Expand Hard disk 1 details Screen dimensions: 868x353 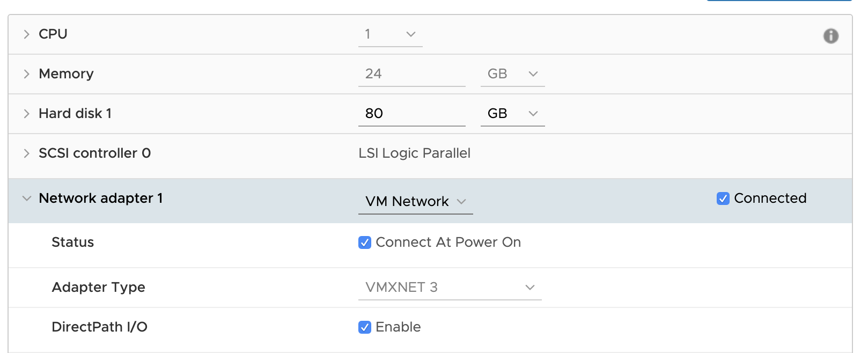pos(26,114)
